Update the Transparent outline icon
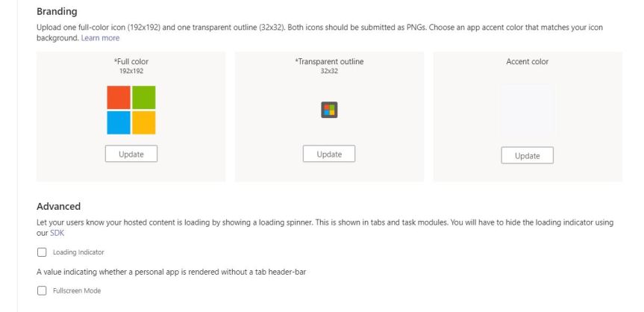Image resolution: width=644 pixels, height=312 pixels. (329, 154)
